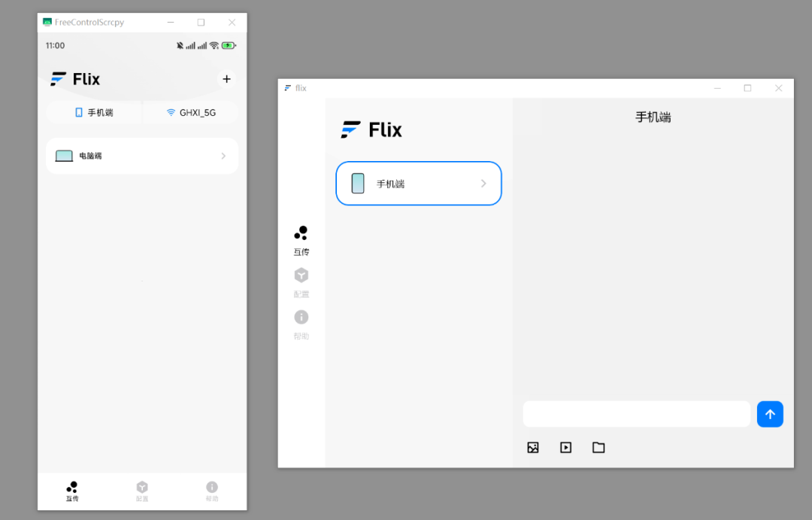
Task: Select 互传 in the desktop flix sidebar
Action: point(301,241)
